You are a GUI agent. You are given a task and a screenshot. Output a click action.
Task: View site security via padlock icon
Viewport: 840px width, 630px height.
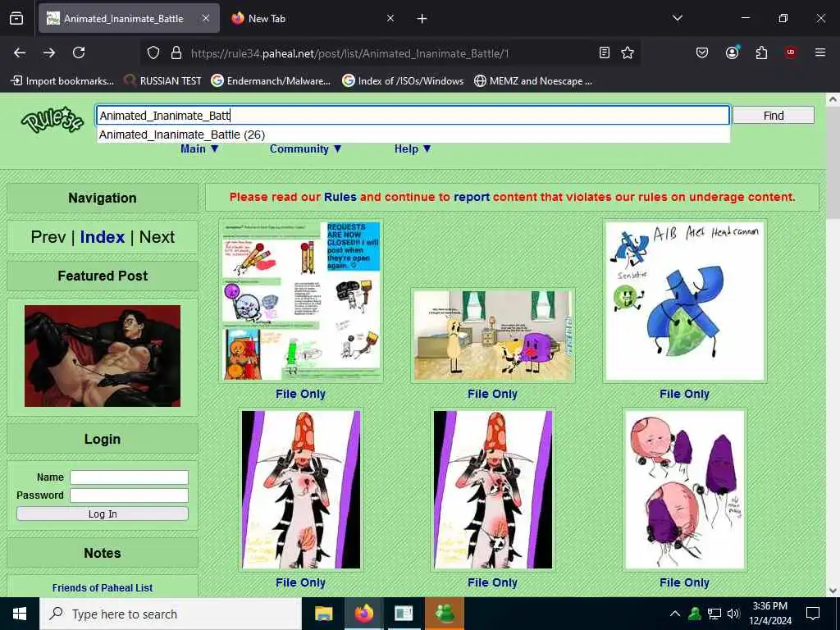[x=176, y=52]
